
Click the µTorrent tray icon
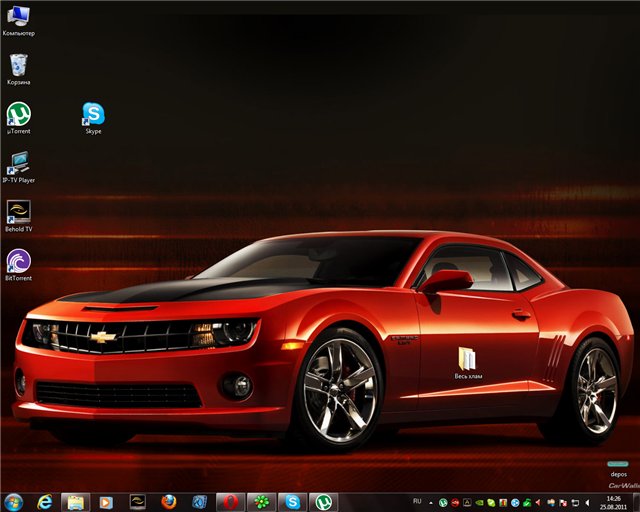443,503
